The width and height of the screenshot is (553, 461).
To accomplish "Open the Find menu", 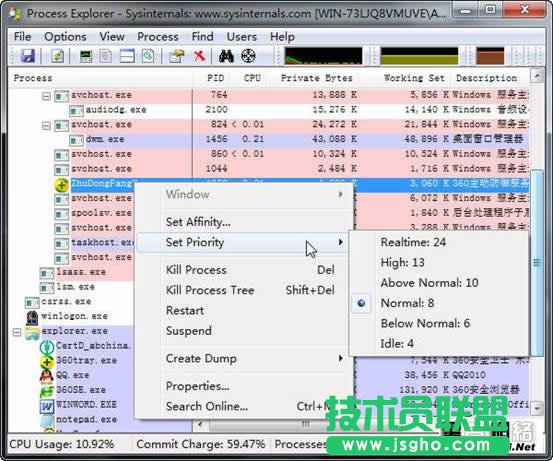I will pos(202,37).
